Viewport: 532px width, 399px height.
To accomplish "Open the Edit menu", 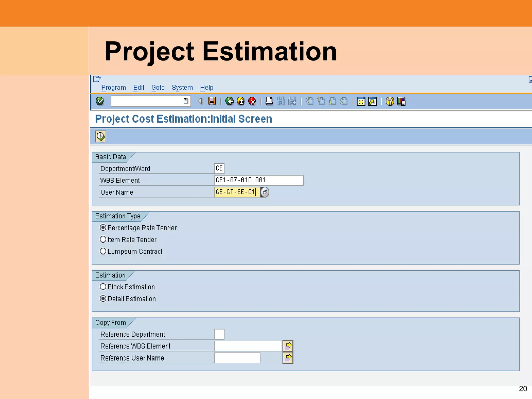I will [x=139, y=88].
